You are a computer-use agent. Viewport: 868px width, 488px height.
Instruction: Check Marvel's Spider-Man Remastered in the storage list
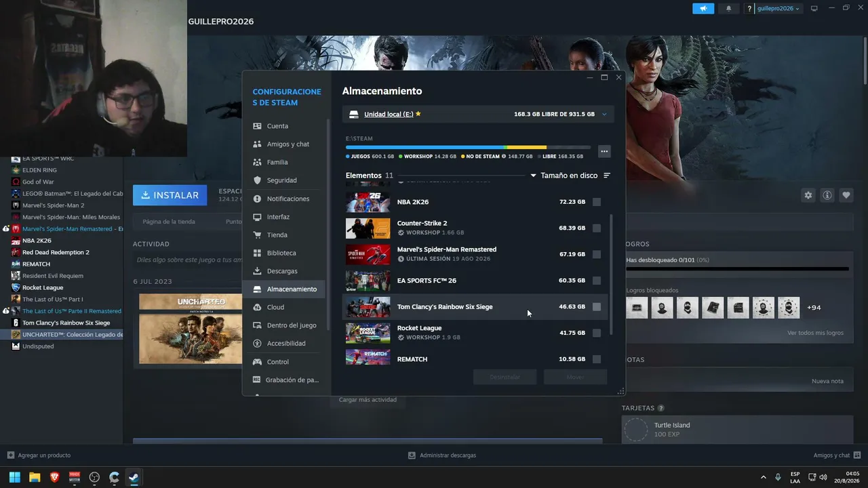tap(597, 254)
